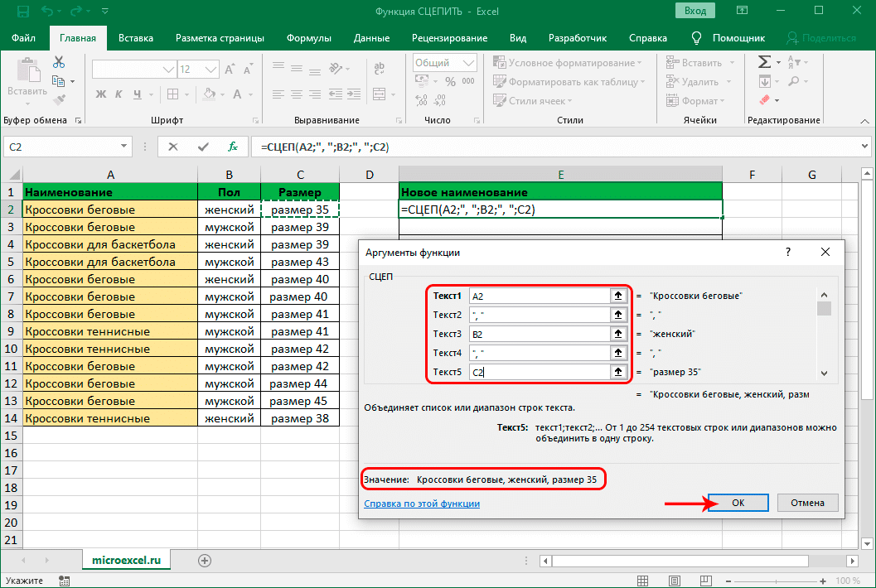Add a new sheet with plus icon
The width and height of the screenshot is (876, 588).
(204, 561)
